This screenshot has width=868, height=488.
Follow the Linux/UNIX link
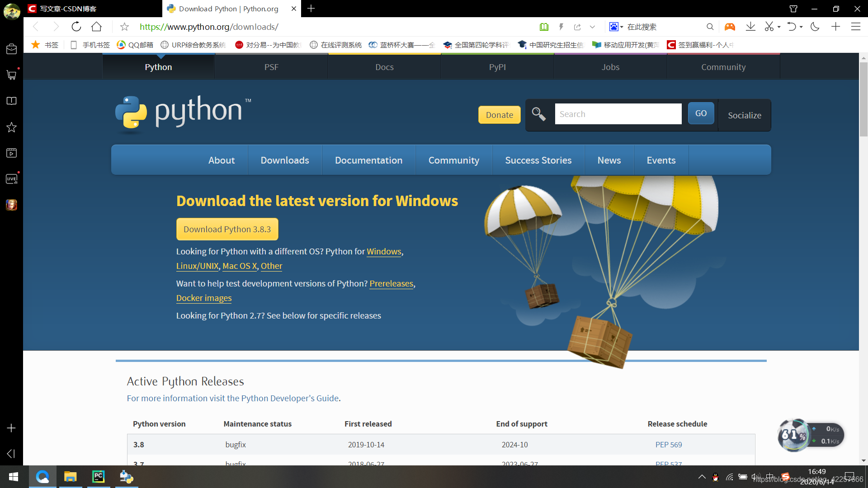pos(197,266)
